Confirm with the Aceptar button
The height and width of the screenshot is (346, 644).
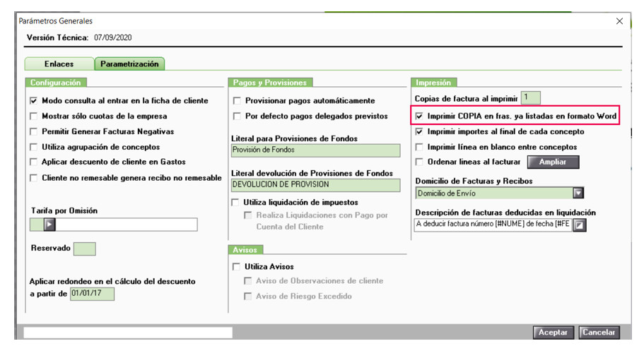coord(553,332)
